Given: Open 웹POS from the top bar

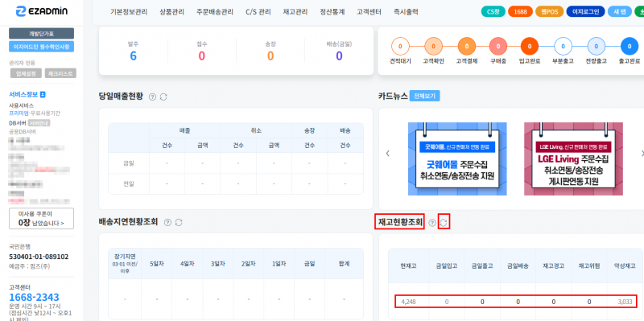Looking at the screenshot, I should pyautogui.click(x=550, y=11).
